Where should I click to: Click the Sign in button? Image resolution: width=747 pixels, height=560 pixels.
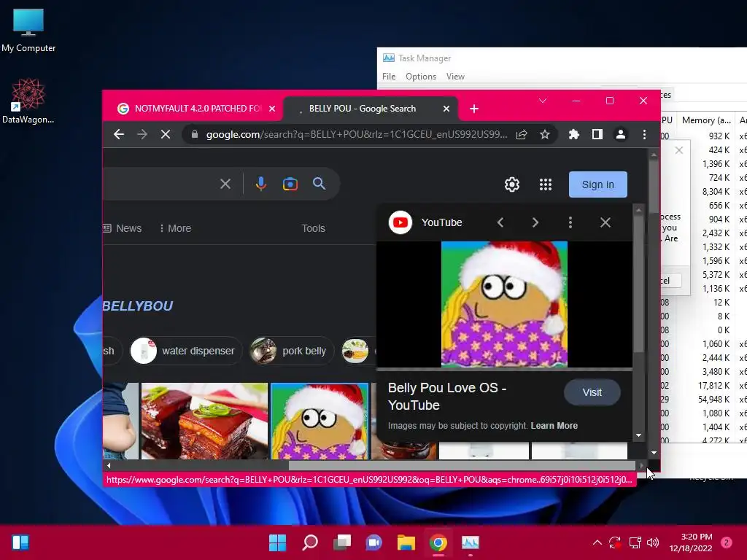598,184
